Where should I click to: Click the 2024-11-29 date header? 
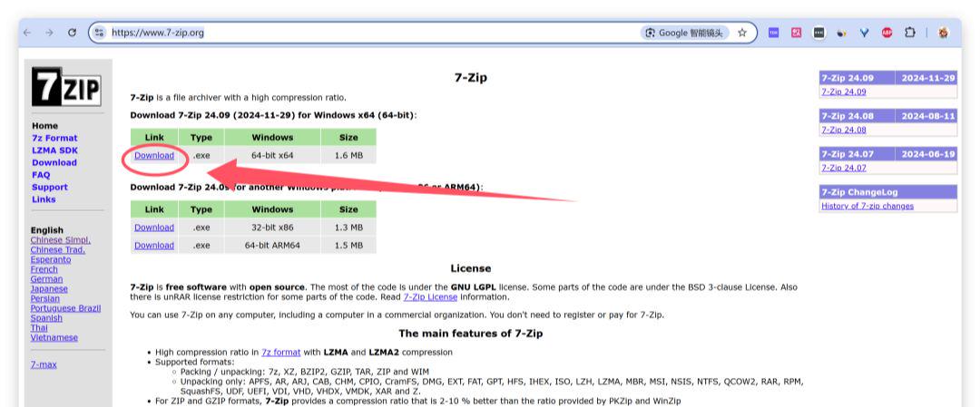click(928, 78)
